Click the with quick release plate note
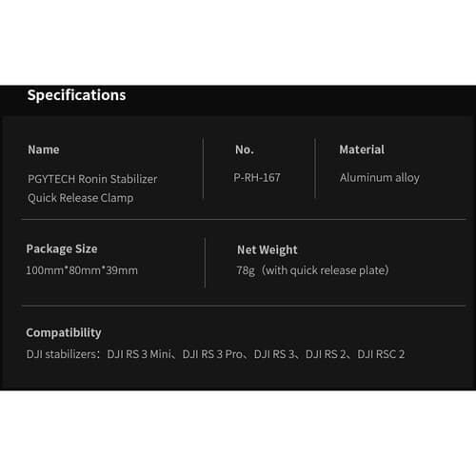This screenshot has height=476, width=476. tap(326, 270)
